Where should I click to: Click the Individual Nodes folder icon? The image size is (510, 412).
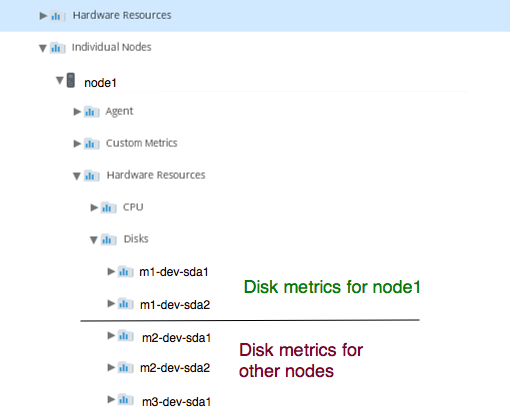point(58,48)
